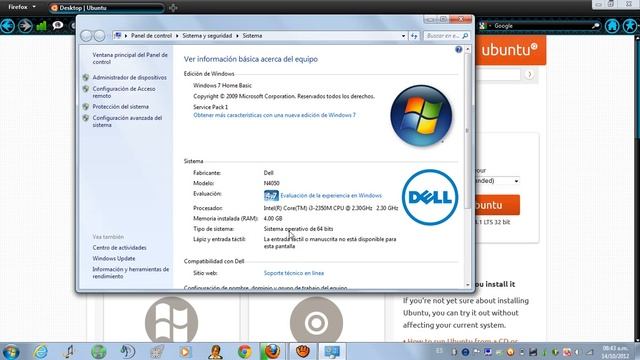Open Soporte técnico en línea link
Viewport: 640px width, 360px height.
[x=294, y=273]
